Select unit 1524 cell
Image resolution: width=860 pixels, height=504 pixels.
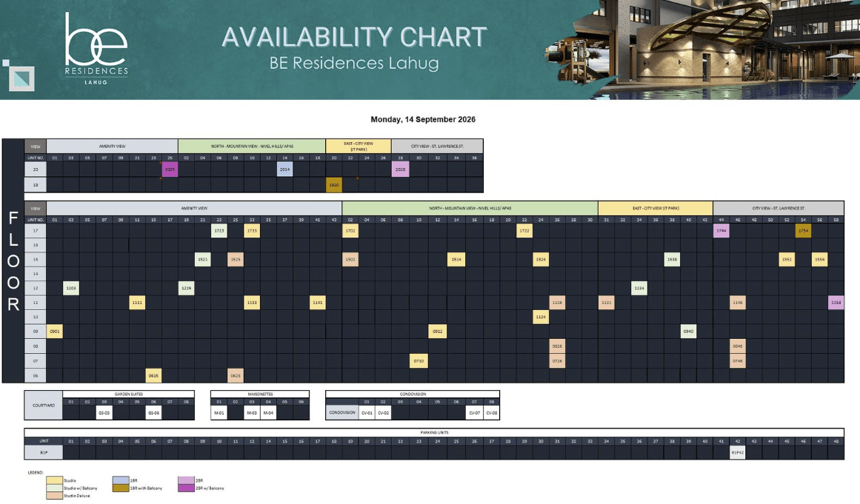pos(541,259)
